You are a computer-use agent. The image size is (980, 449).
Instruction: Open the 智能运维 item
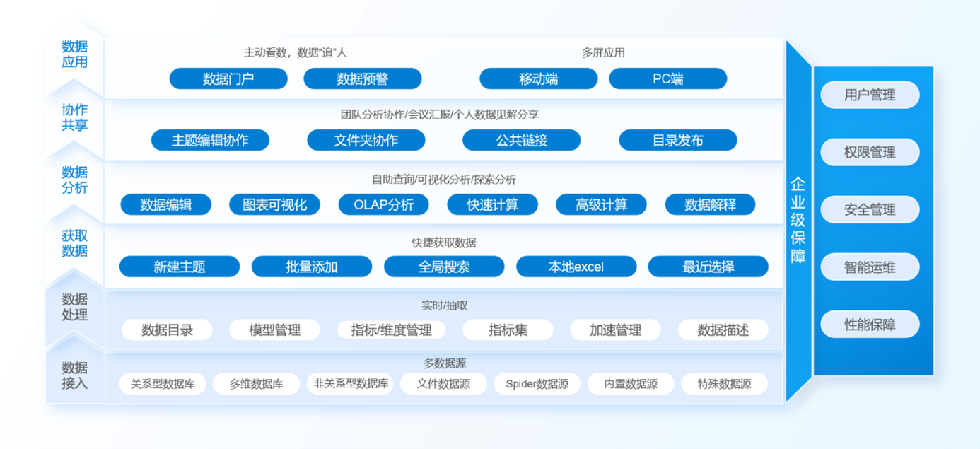point(870,267)
